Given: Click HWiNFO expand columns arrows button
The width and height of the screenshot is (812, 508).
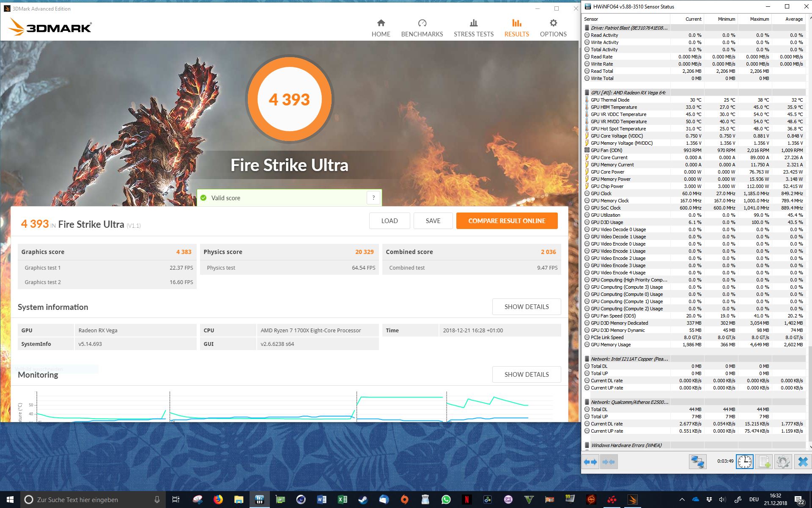Looking at the screenshot, I should 590,462.
